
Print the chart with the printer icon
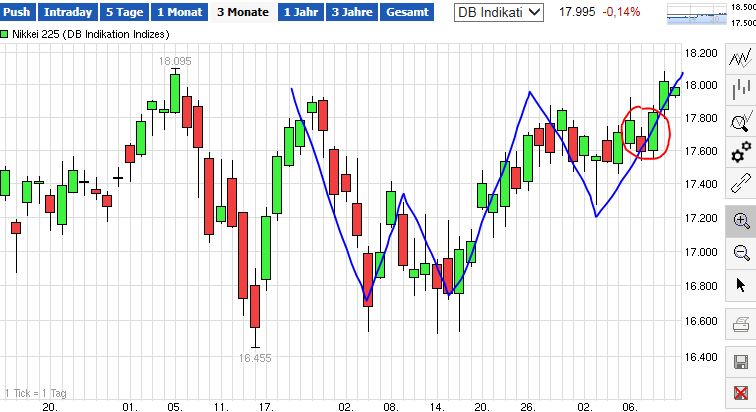click(740, 324)
